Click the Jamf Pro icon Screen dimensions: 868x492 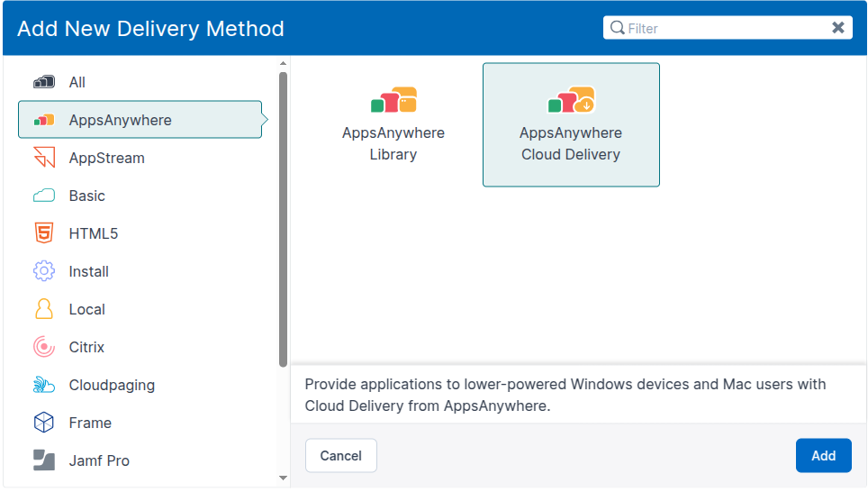44,460
